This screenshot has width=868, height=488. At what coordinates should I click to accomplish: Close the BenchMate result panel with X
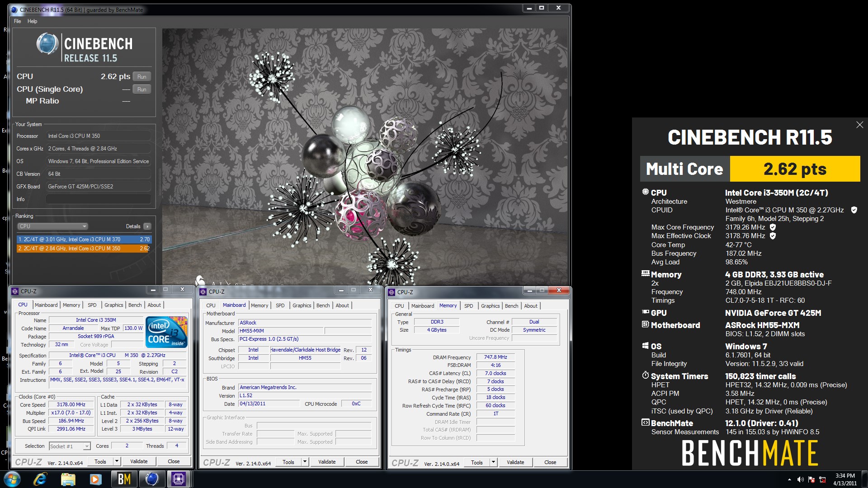point(859,125)
